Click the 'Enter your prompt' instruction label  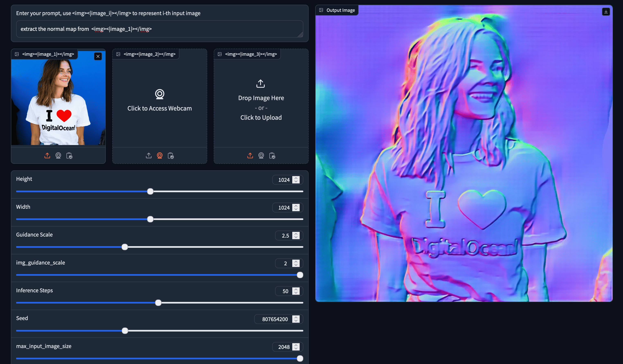(108, 13)
